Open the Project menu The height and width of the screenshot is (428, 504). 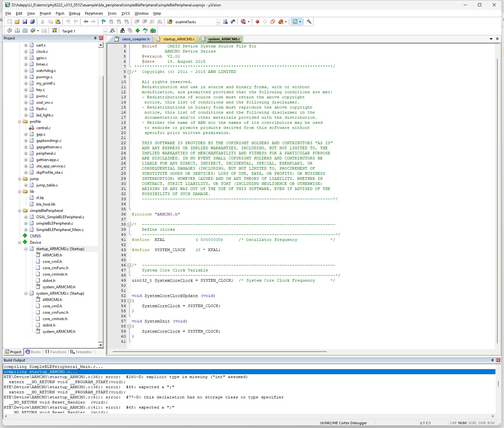pos(45,13)
